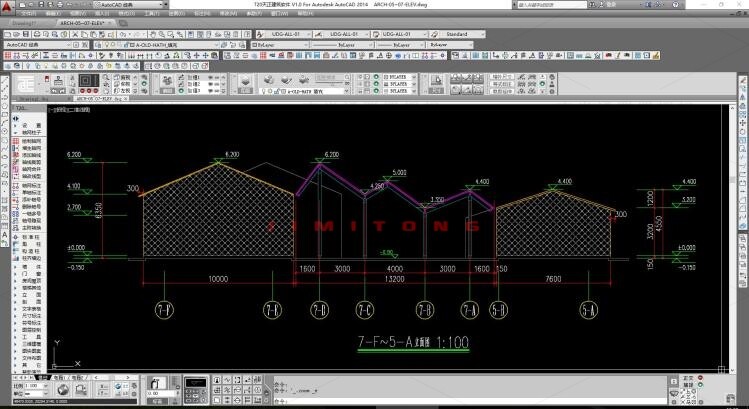The height and width of the screenshot is (409, 749).
Task: Click layer color swatch in Layers toolbar dropdown
Action: tap(132, 45)
